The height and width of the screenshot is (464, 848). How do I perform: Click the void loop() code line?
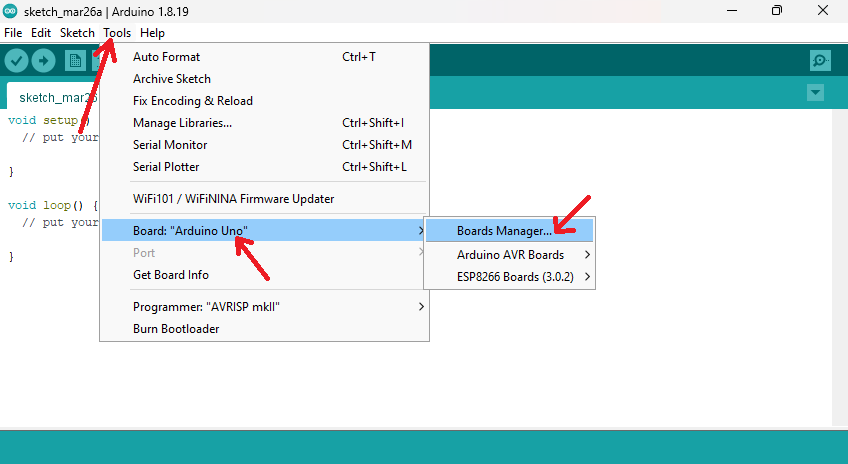53,206
